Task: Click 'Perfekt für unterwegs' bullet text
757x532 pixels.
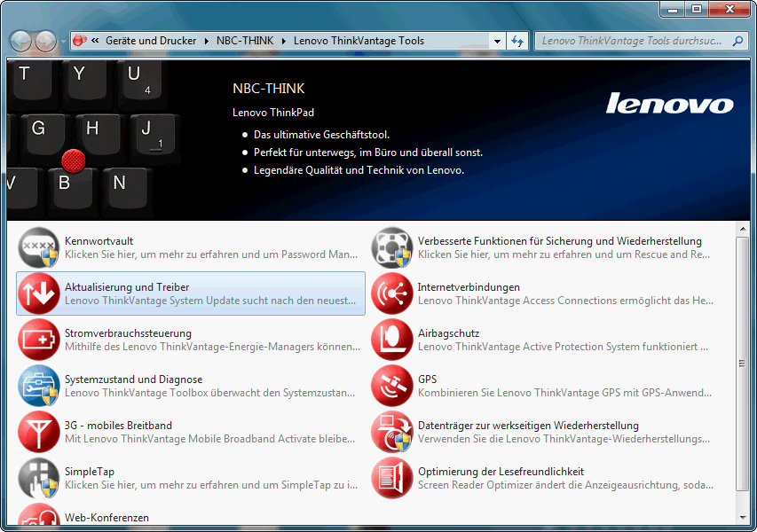Action: pos(368,153)
